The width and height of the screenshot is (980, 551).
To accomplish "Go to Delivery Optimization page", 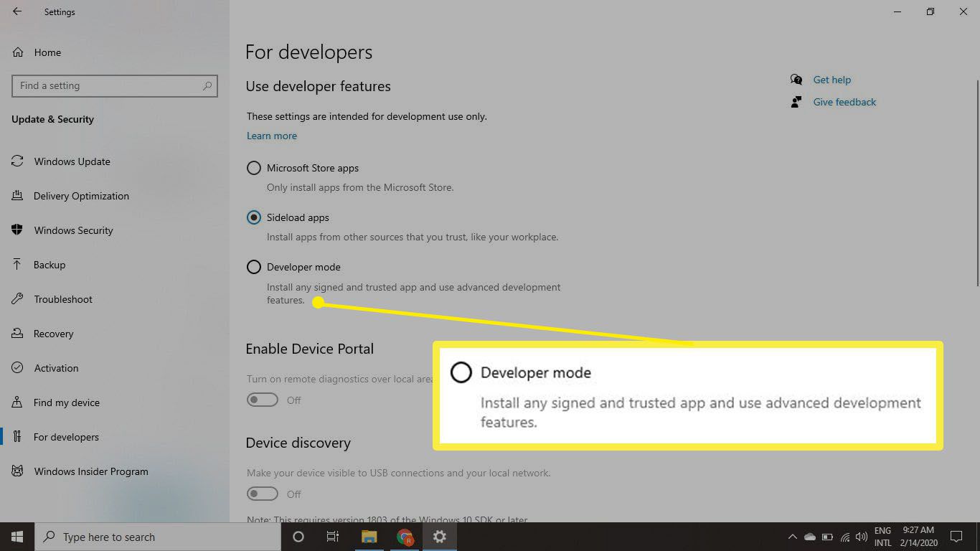I will coord(81,196).
